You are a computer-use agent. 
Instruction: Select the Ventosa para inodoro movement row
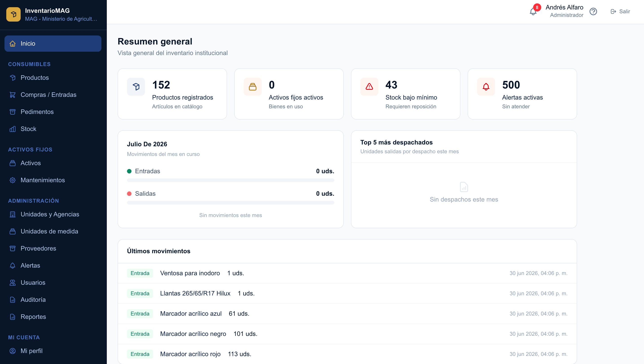coord(347,273)
